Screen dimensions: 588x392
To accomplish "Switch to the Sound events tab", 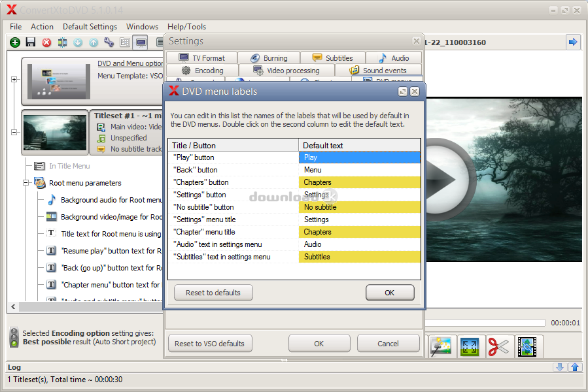I will tap(379, 71).
